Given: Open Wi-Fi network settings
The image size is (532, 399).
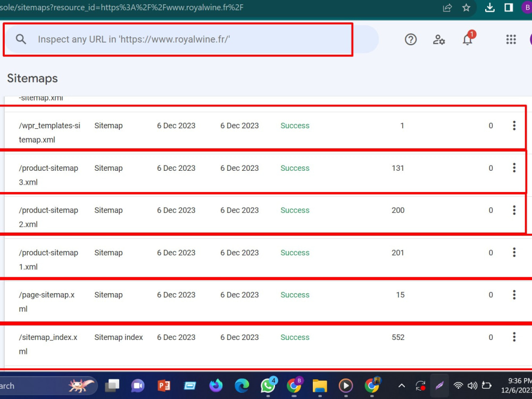Looking at the screenshot, I should pyautogui.click(x=459, y=385).
